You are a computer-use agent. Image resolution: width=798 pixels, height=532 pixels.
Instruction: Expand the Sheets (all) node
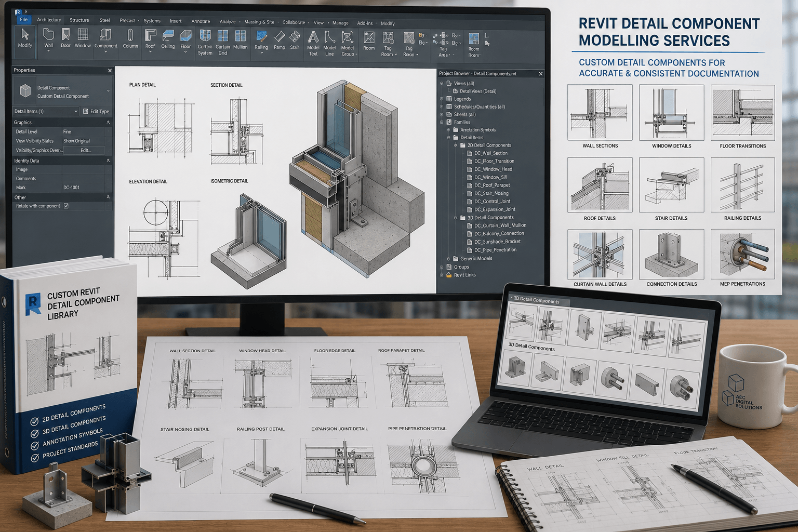tap(442, 114)
